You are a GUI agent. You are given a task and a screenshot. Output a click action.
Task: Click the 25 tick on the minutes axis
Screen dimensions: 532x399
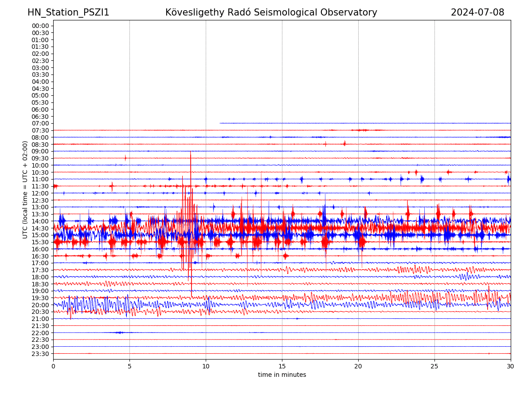tap(434, 366)
